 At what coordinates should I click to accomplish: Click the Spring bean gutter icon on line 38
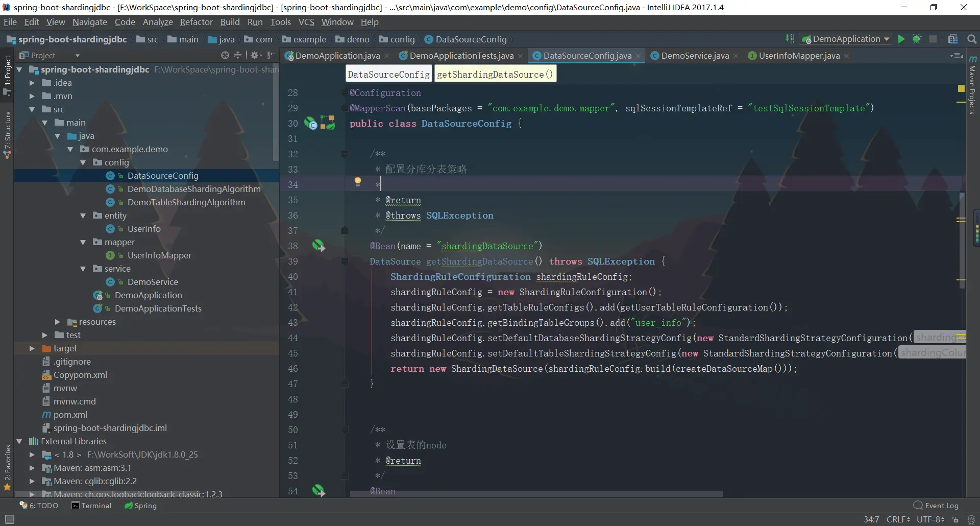pyautogui.click(x=318, y=246)
